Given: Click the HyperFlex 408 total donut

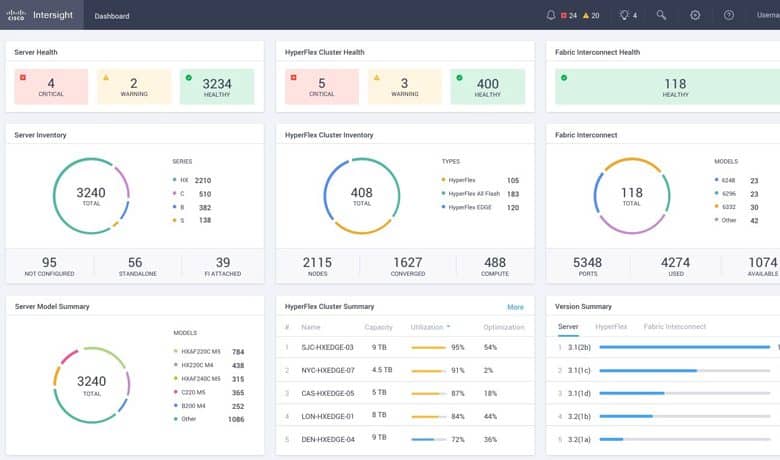Looking at the screenshot, I should pos(362,196).
